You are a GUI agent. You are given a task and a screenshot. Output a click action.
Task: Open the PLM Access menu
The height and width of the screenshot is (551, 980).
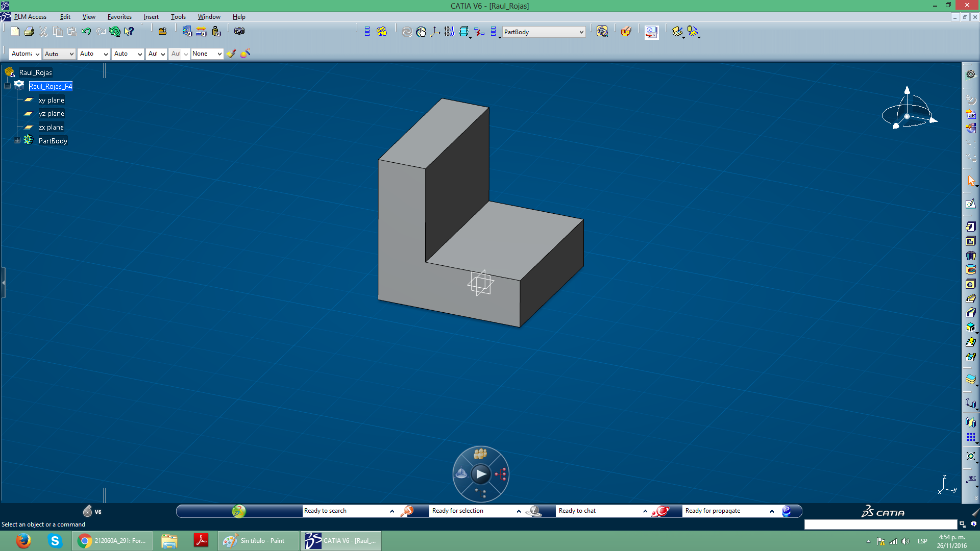[x=30, y=17]
